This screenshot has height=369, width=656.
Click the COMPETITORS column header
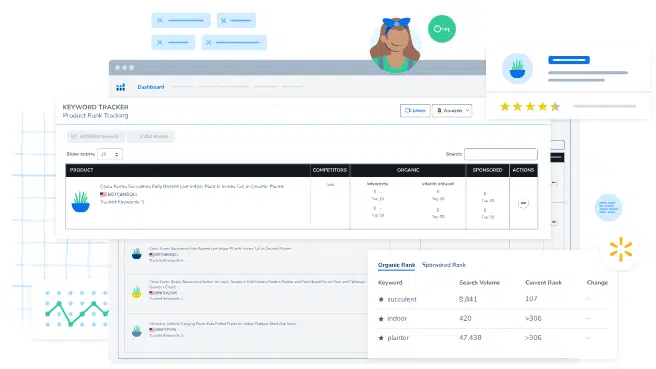pyautogui.click(x=330, y=170)
